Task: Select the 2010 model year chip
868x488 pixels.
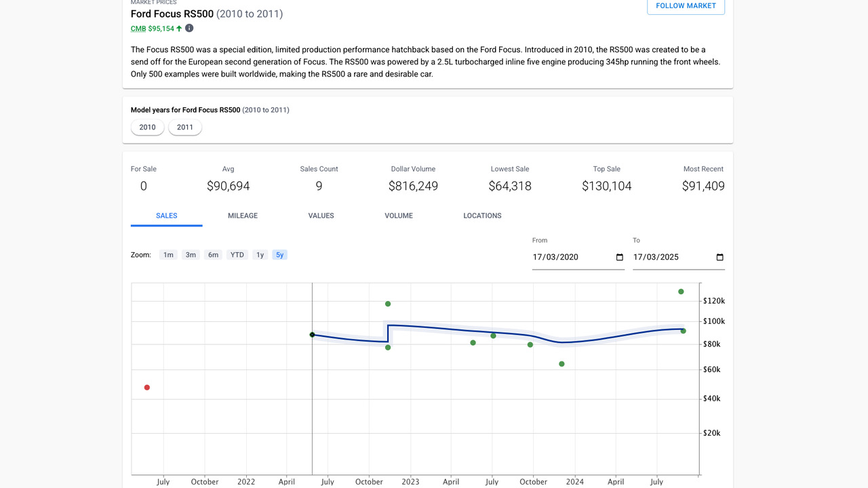Action: tap(147, 127)
